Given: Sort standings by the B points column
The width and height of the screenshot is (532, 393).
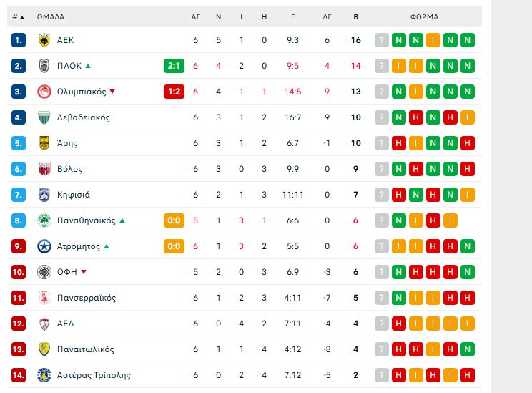Looking at the screenshot, I should 356,16.
